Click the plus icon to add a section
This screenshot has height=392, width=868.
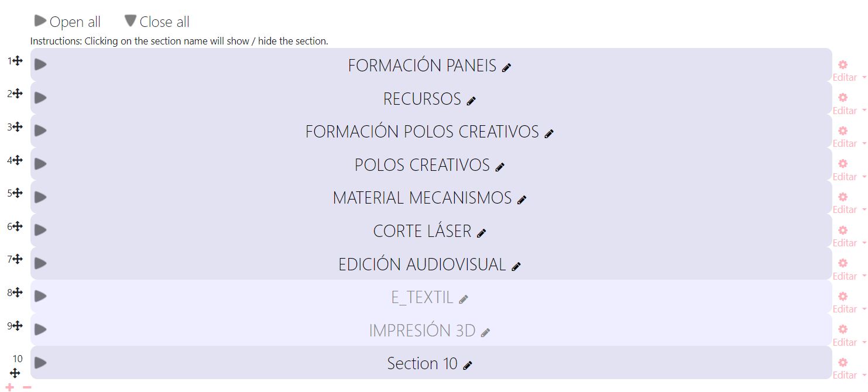[x=10, y=387]
